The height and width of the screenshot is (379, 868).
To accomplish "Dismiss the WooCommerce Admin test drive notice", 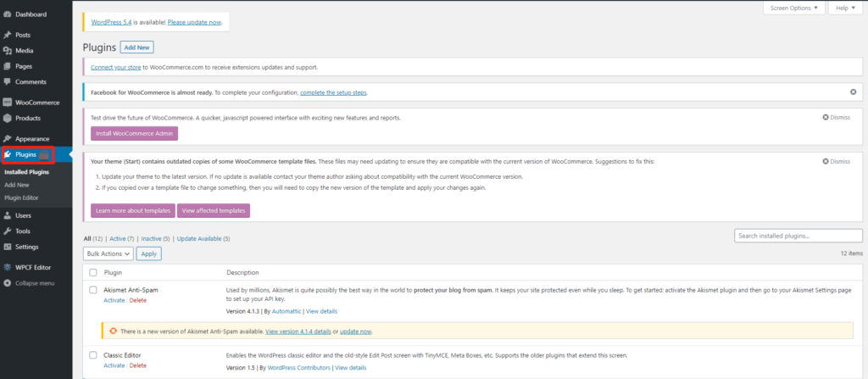I will click(836, 118).
